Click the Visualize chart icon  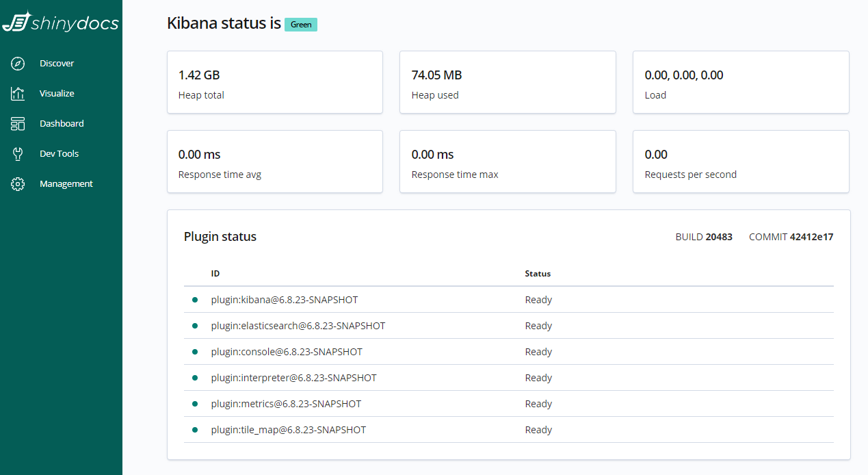[18, 94]
